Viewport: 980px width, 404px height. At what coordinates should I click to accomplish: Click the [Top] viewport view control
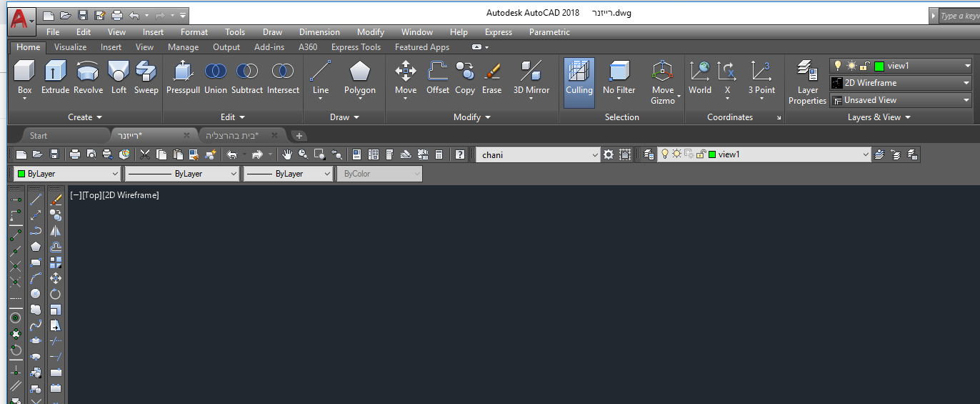point(91,195)
